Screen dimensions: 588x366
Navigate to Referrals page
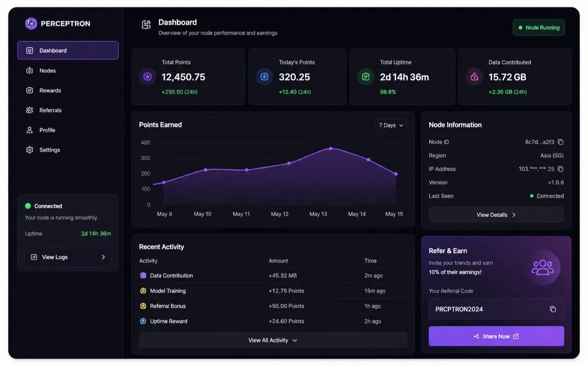pos(50,110)
